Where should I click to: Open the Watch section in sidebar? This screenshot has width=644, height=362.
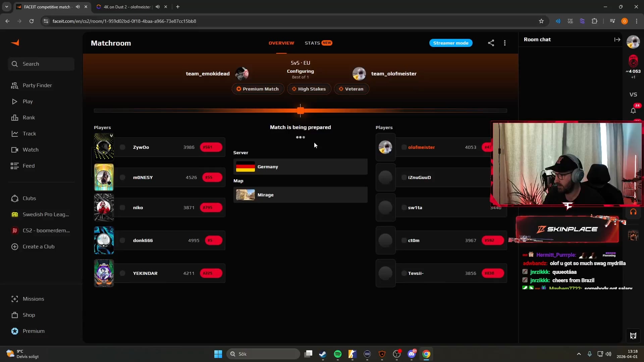(x=30, y=150)
